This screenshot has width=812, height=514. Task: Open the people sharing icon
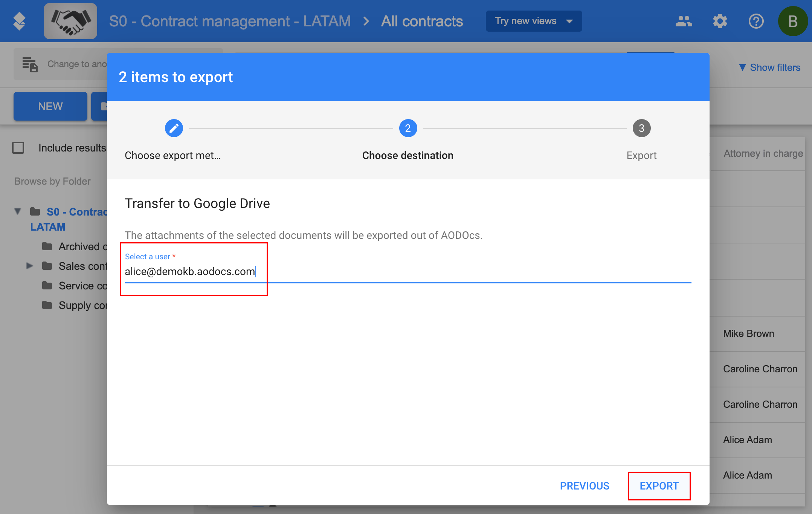[684, 21]
